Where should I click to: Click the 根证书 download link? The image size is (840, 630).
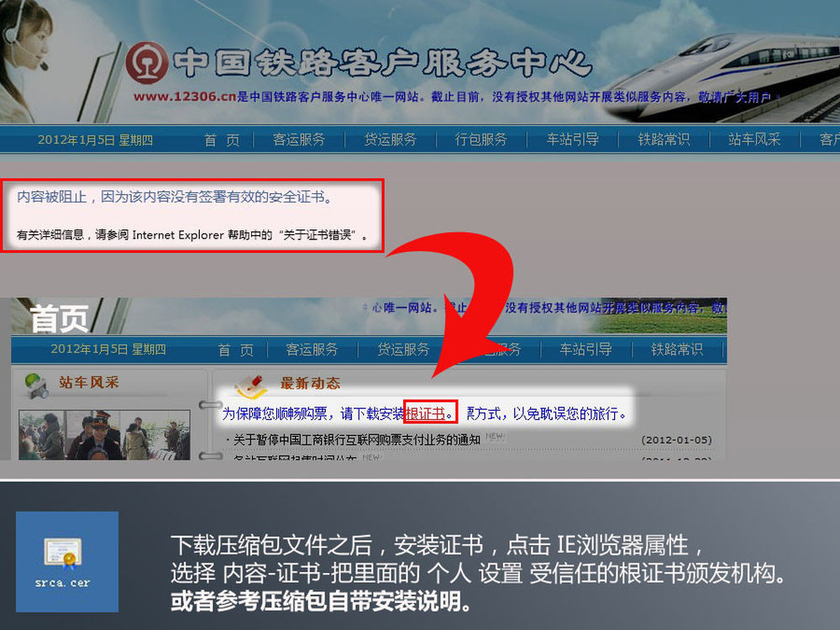[x=425, y=413]
